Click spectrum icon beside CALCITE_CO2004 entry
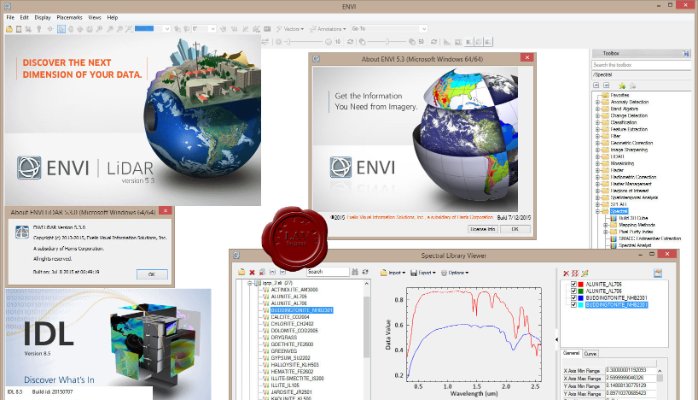This screenshot has width=698, height=400. pos(266,317)
